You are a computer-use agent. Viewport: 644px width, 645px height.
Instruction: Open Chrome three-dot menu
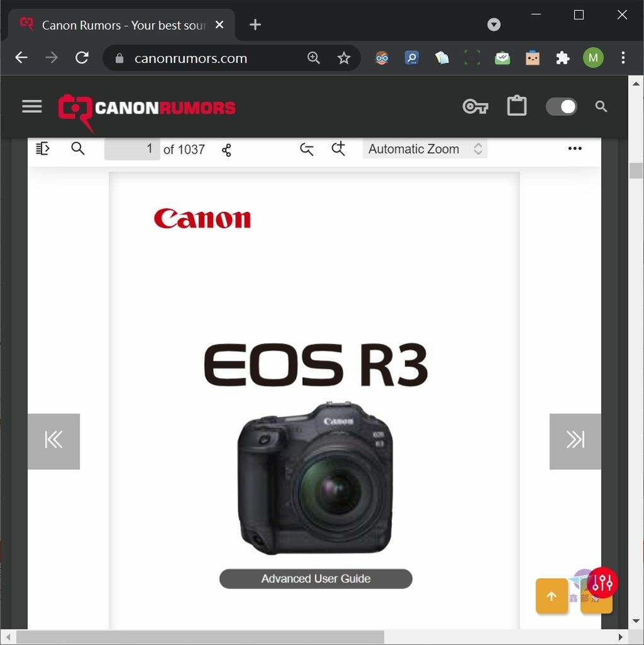(x=623, y=57)
